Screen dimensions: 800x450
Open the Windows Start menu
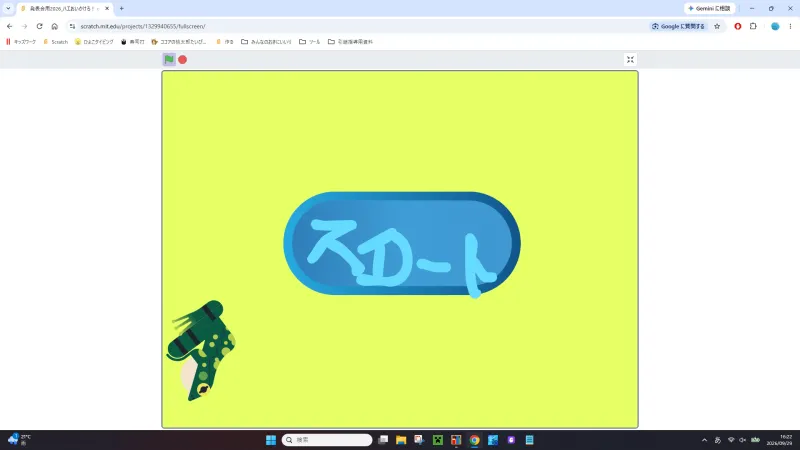tap(271, 440)
